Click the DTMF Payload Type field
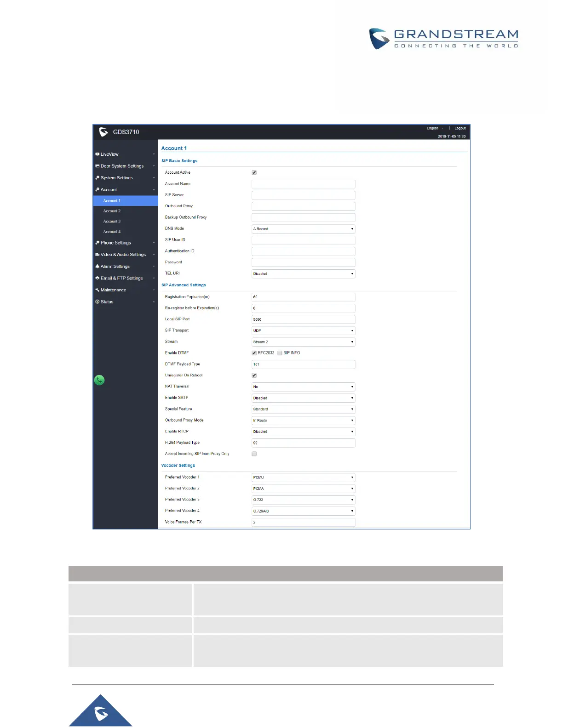The image size is (563, 728). 304,364
